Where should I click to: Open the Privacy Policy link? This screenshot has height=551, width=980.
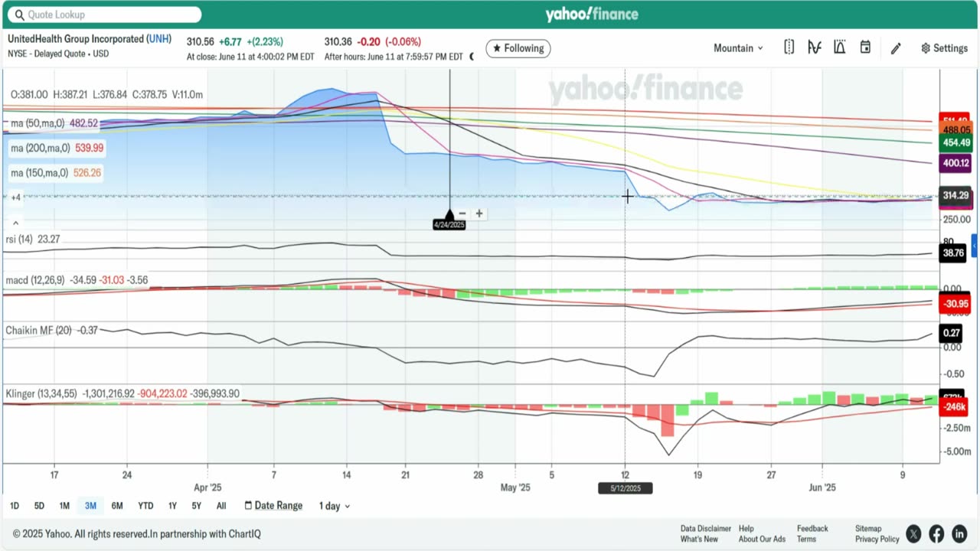point(877,539)
